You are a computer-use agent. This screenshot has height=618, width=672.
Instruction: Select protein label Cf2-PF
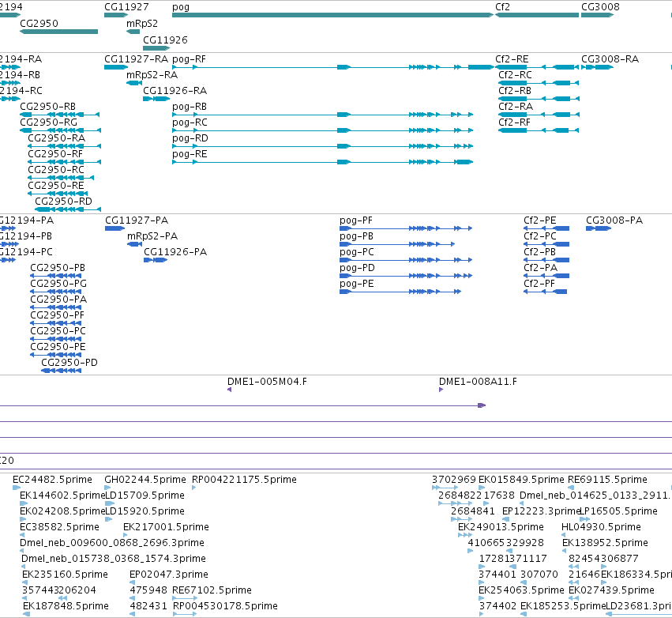click(x=539, y=284)
